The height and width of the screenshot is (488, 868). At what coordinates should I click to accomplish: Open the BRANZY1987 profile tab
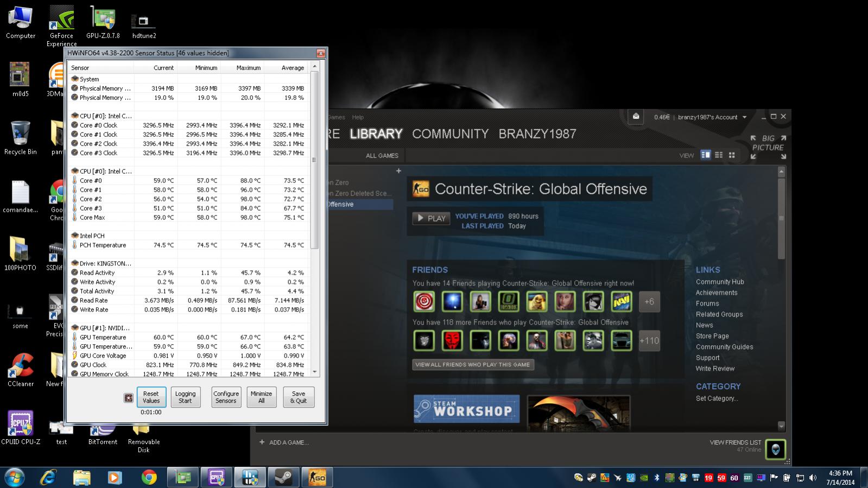point(537,134)
